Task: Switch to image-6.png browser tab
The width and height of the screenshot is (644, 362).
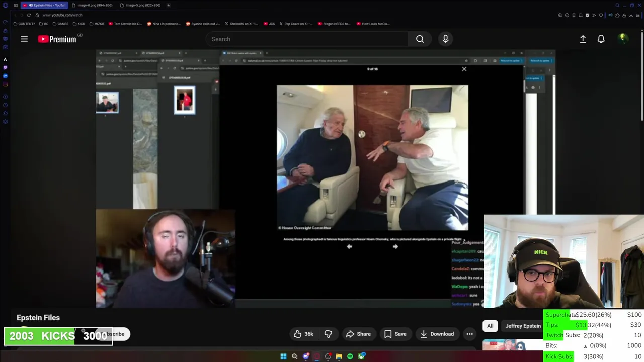Action: click(x=92, y=5)
